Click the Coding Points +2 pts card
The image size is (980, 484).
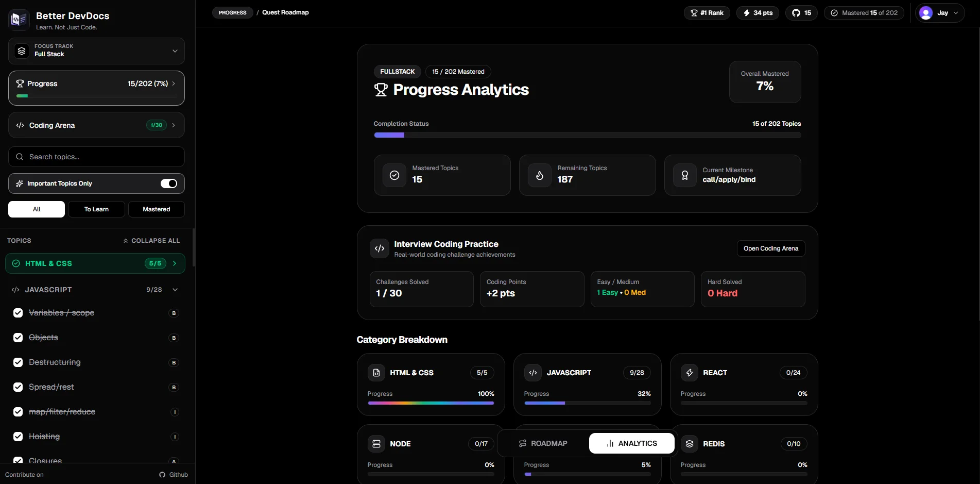532,289
